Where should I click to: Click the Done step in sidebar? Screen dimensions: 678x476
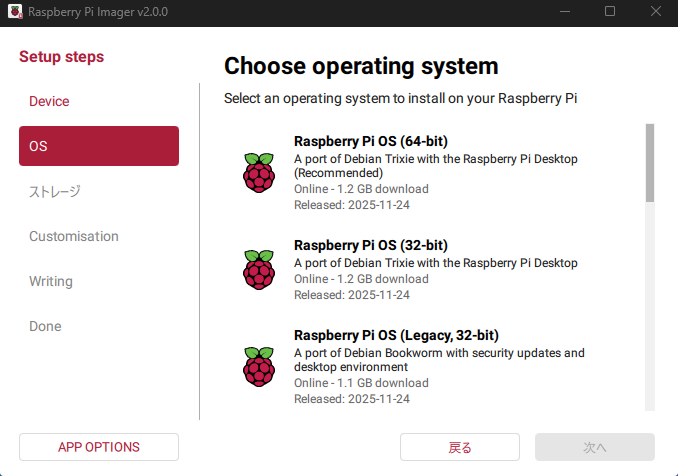point(45,326)
